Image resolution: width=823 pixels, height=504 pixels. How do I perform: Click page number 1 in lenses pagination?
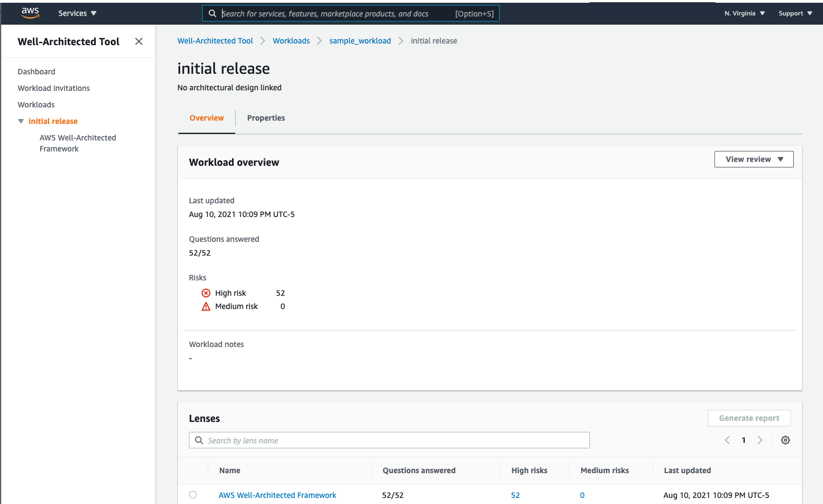[744, 440]
